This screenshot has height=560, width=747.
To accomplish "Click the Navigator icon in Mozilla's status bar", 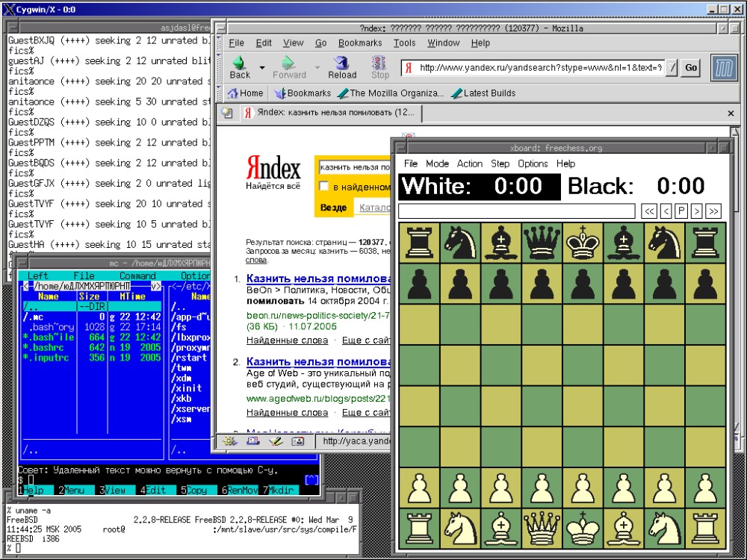I will pyautogui.click(x=229, y=441).
